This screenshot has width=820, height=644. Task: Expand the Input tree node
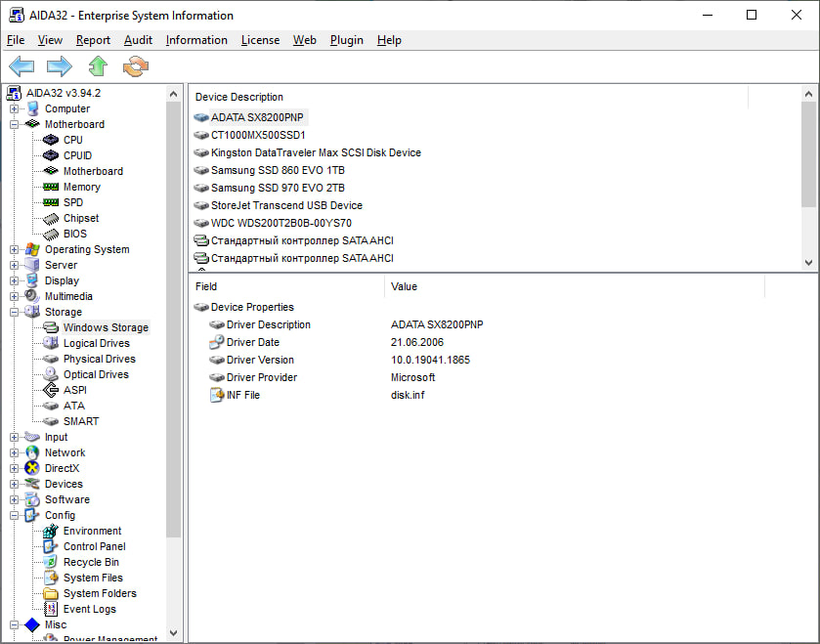14,437
